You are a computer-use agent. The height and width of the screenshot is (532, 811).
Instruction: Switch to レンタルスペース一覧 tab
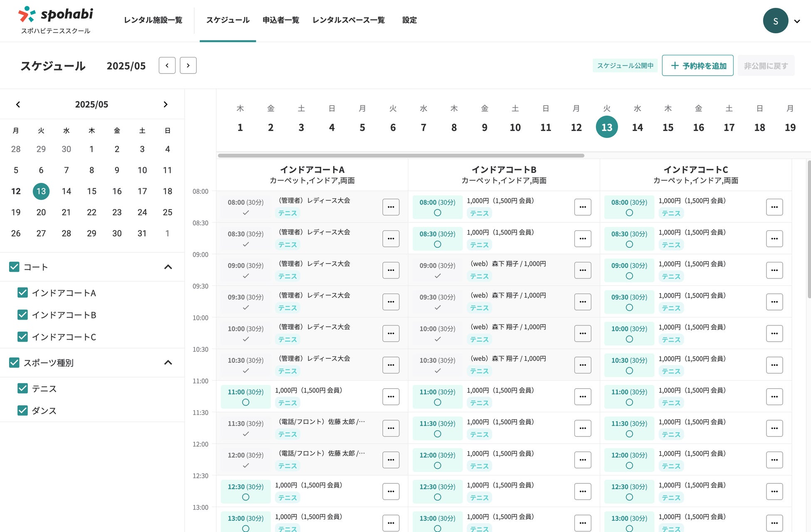coord(348,20)
